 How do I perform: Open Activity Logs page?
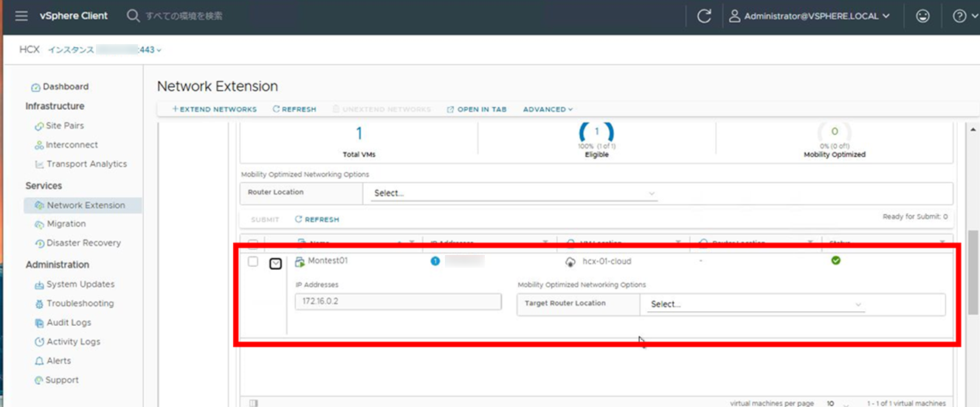point(73,341)
